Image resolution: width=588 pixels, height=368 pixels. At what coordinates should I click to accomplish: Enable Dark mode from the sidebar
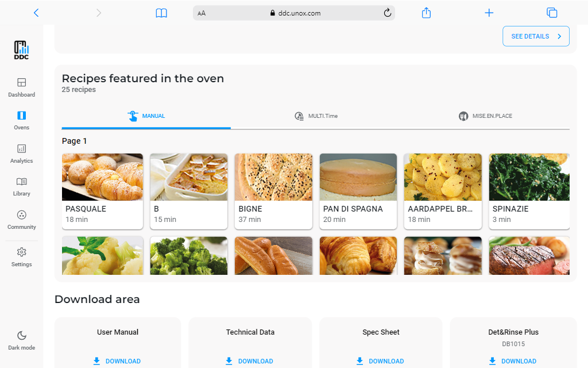point(21,339)
